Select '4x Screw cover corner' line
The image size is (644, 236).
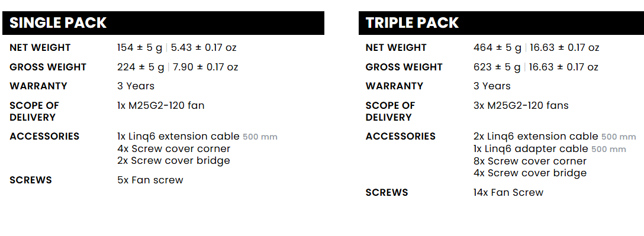(174, 148)
